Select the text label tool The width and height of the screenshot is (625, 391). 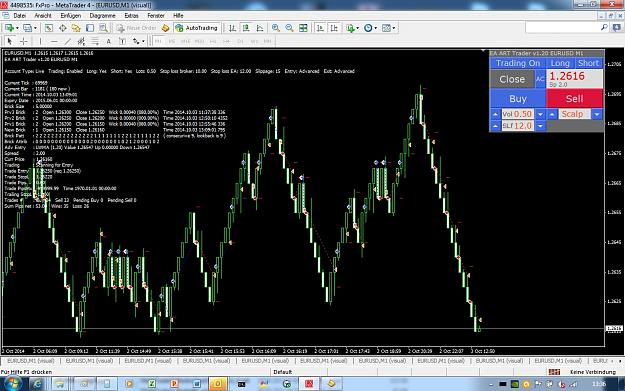point(122,41)
